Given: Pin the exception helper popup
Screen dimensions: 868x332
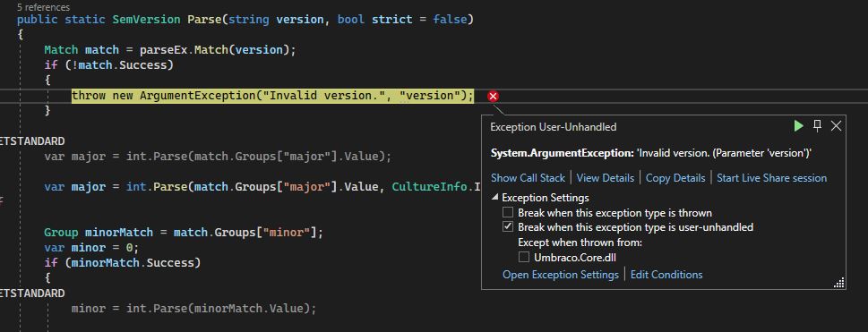Looking at the screenshot, I should 817,126.
